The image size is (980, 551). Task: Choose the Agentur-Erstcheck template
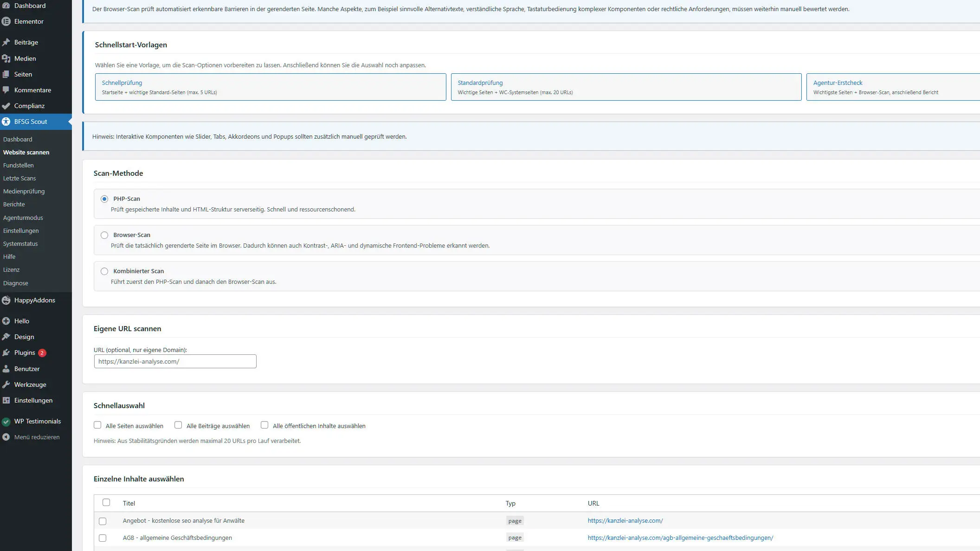tap(893, 87)
